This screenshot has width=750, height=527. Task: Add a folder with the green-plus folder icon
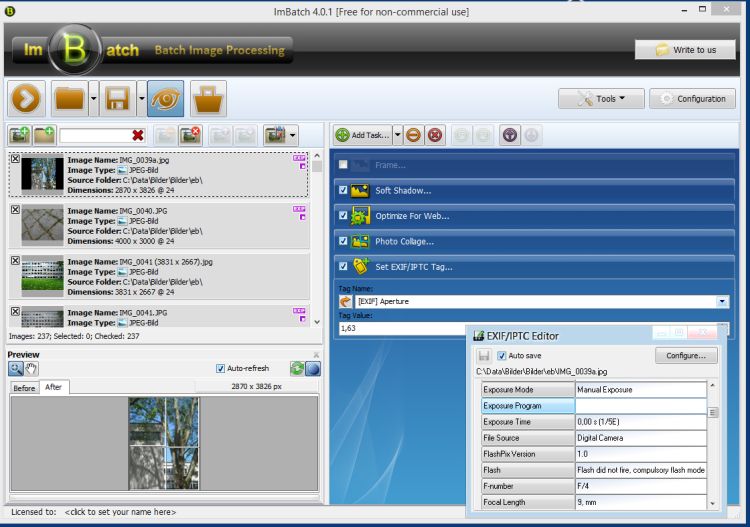pyautogui.click(x=44, y=135)
